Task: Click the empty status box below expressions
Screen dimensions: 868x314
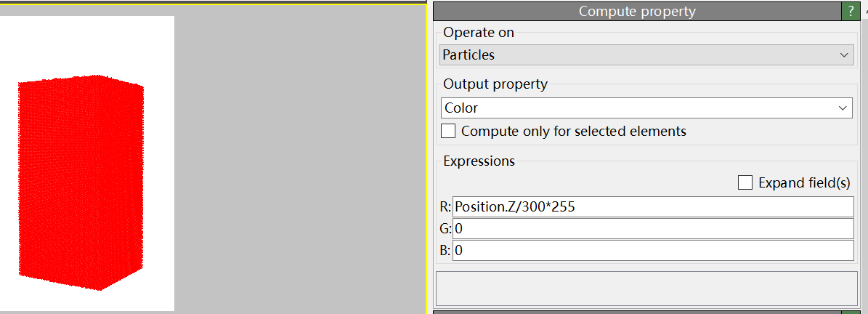Action: (x=646, y=289)
